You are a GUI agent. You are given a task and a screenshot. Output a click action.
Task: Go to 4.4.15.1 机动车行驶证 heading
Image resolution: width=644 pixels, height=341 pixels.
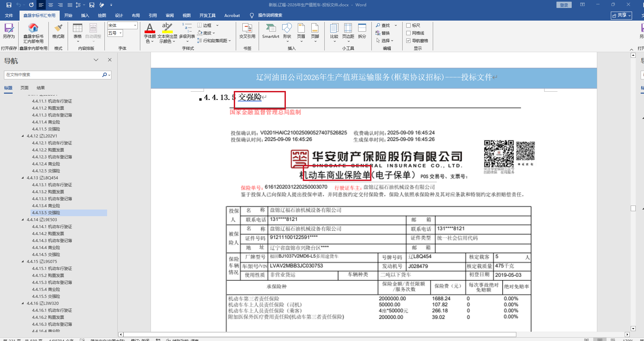tap(52, 268)
